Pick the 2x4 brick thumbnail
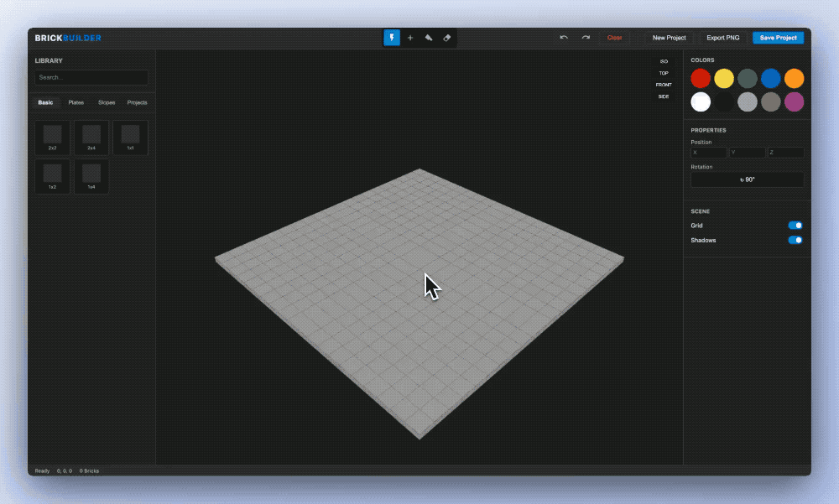Viewport: 839px width, 504px height. point(91,138)
